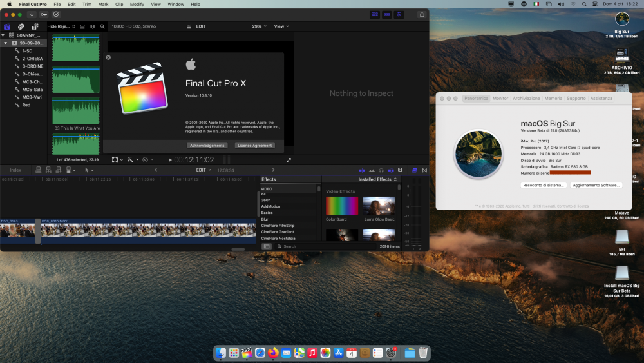The height and width of the screenshot is (363, 644).
Task: Click the Connect clip to storyline icon
Action: tap(38, 170)
